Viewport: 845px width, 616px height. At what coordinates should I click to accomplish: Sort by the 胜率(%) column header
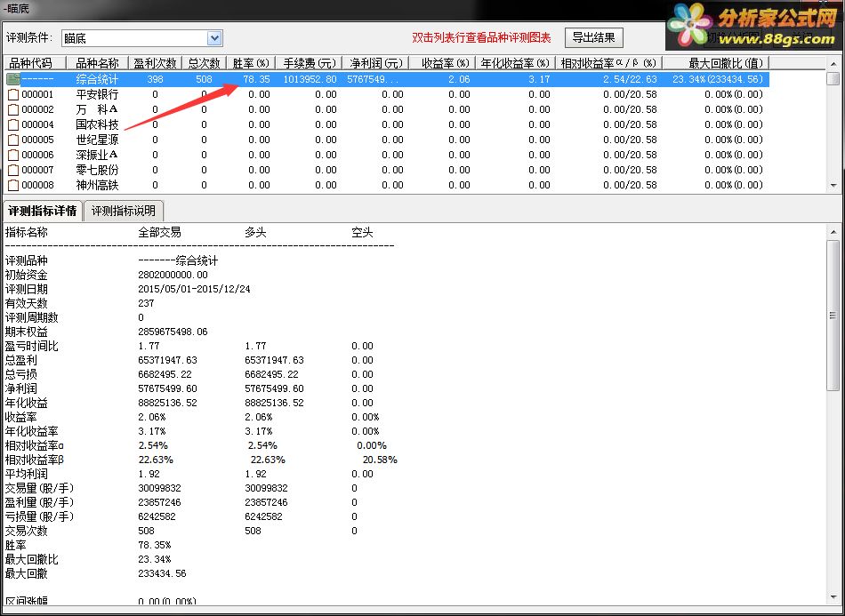251,63
